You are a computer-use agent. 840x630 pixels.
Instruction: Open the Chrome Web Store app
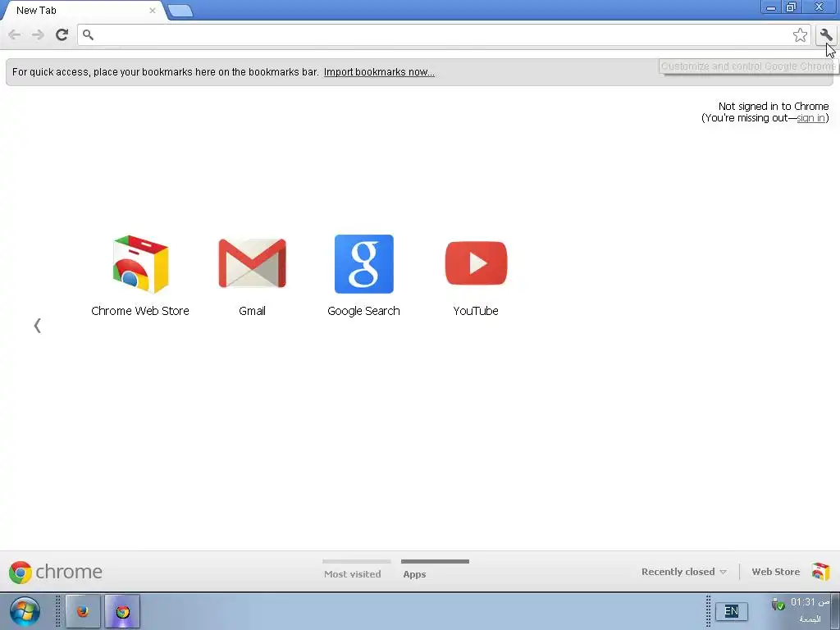point(140,264)
